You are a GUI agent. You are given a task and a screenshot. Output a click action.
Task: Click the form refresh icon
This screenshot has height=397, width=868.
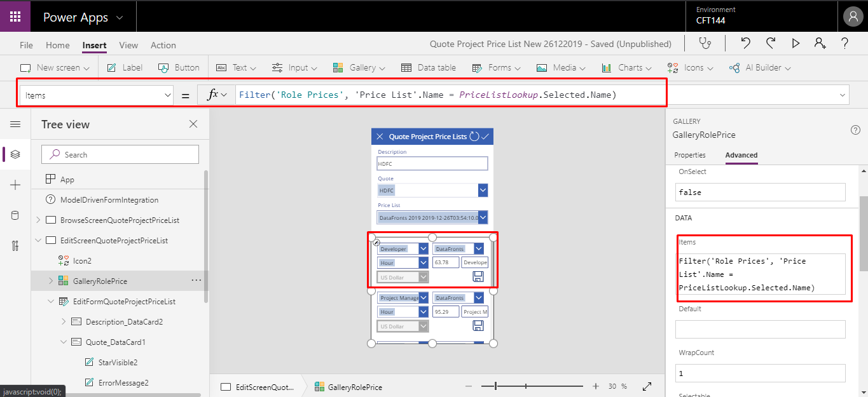pyautogui.click(x=474, y=137)
